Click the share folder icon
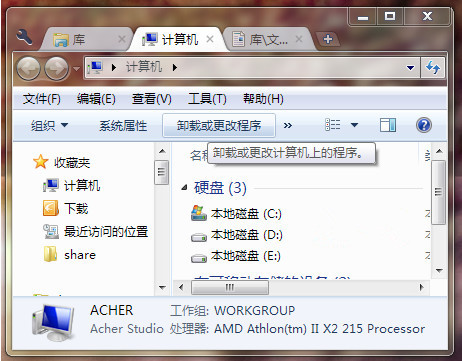 point(51,254)
